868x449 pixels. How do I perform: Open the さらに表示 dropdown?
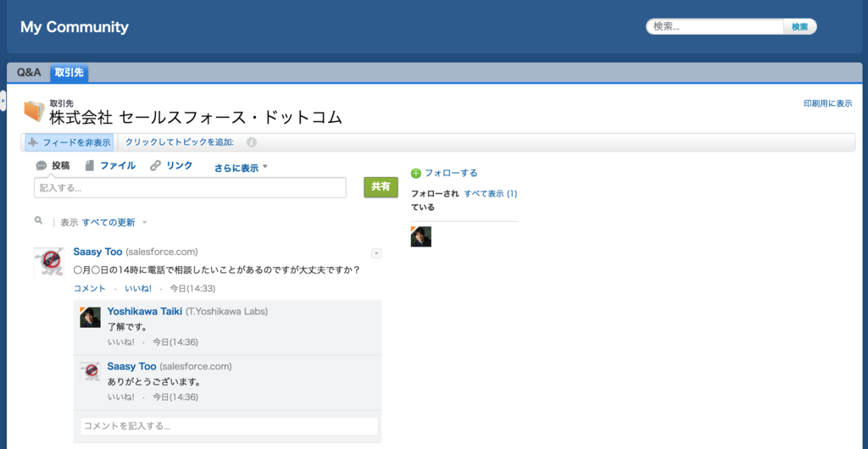point(241,168)
